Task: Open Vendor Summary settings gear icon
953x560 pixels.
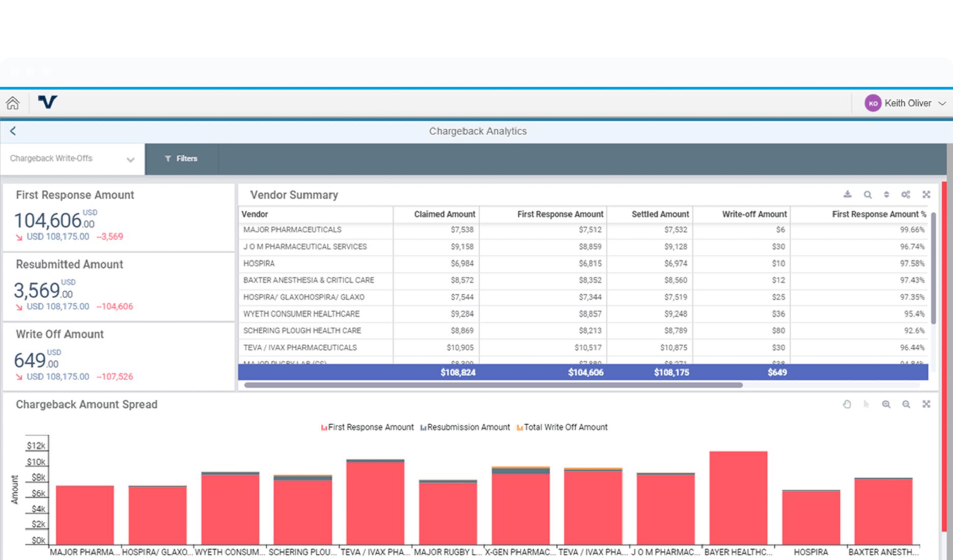Action: coord(906,194)
